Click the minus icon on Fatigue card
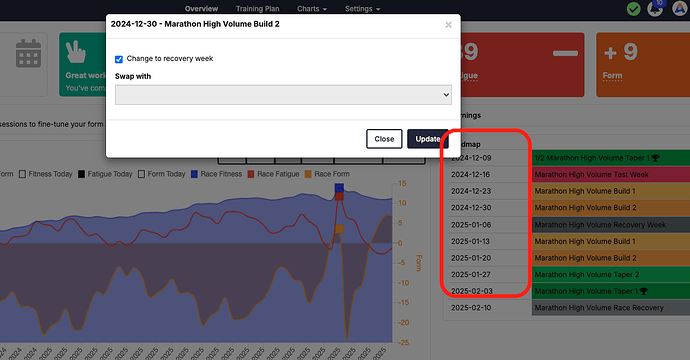Image resolution: width=690 pixels, height=360 pixels. point(565,54)
